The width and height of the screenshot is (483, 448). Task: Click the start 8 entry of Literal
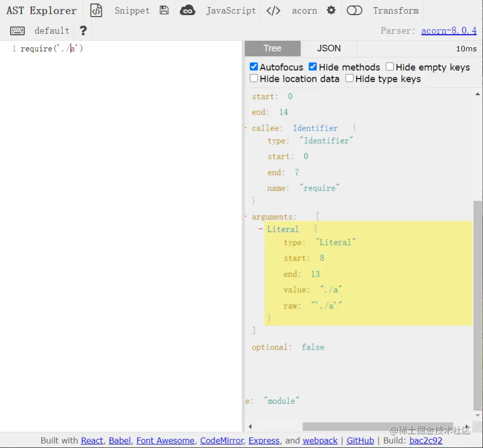click(304, 258)
